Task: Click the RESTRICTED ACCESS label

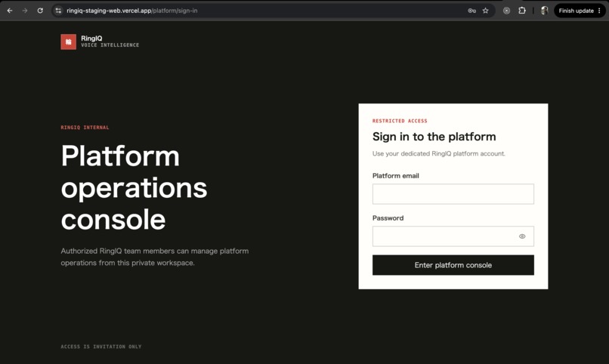Action: tap(400, 121)
